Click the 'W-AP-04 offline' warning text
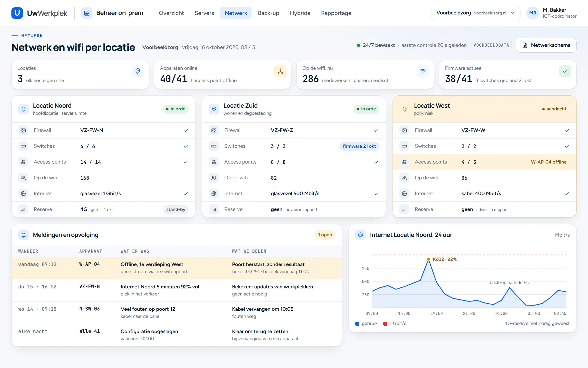Viewport: 588px width, 368px height. (549, 162)
